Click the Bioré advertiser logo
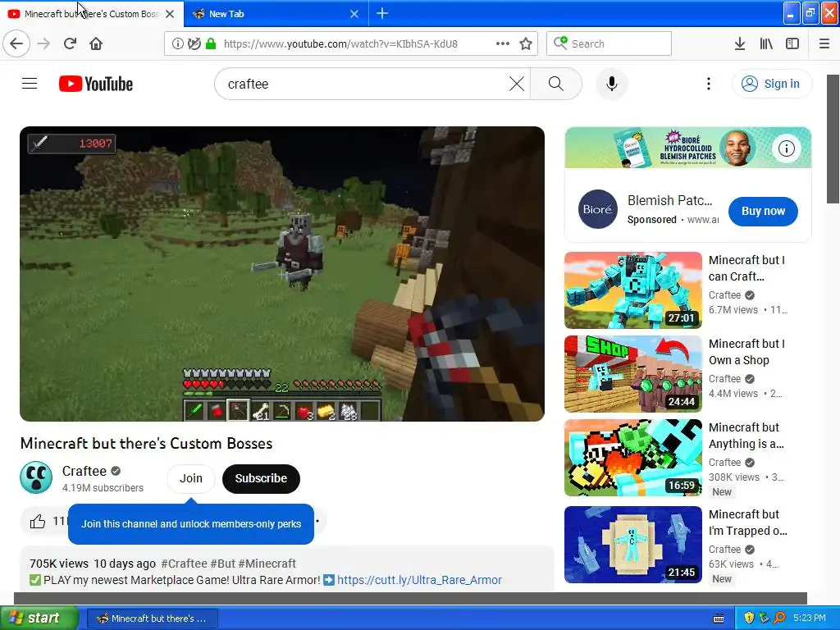The width and height of the screenshot is (840, 630). pos(597,209)
